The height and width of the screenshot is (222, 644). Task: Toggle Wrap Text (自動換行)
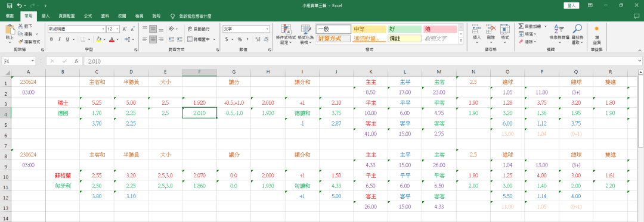[x=199, y=29]
